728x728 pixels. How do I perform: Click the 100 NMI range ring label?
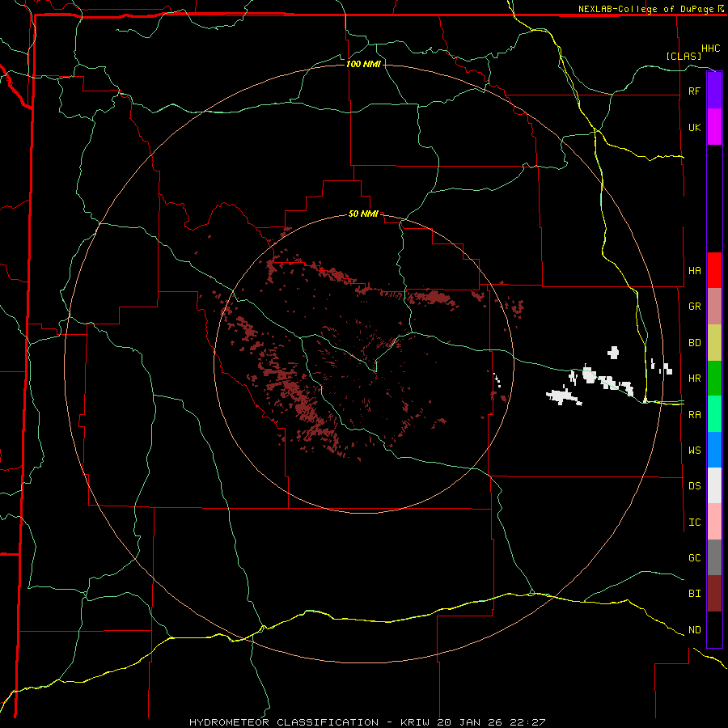point(363,64)
